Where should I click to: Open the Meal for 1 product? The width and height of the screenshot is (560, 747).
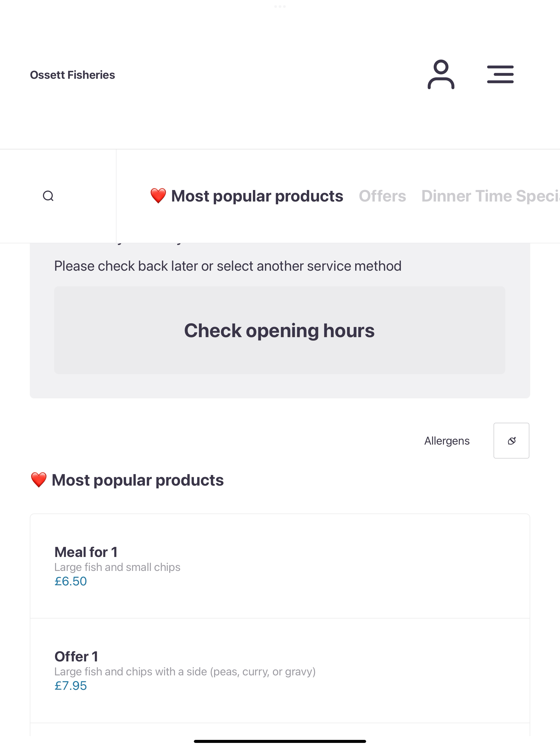tap(280, 566)
